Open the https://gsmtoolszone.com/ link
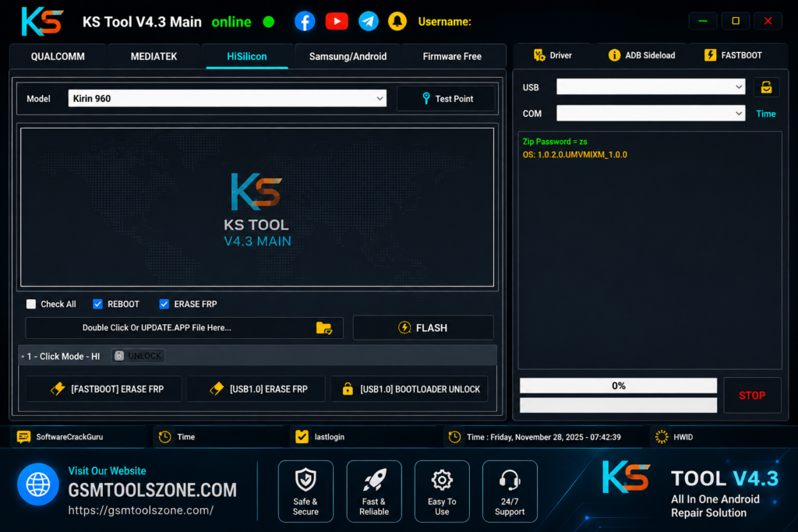The image size is (798, 532). tap(141, 510)
